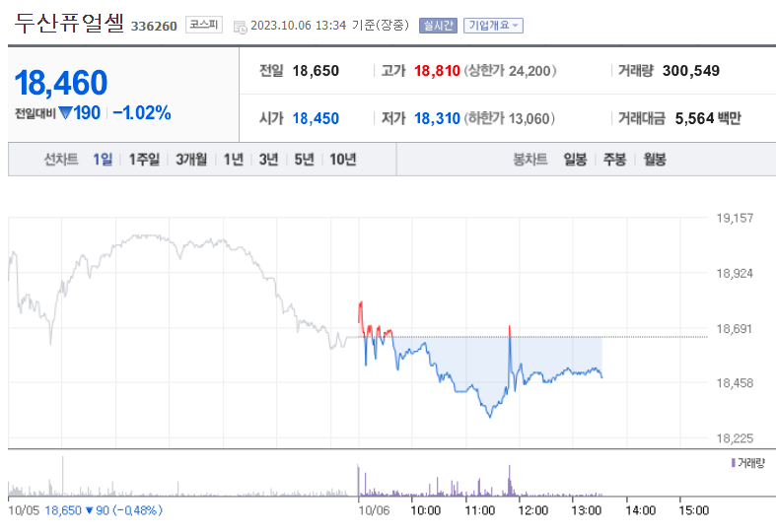This screenshot has width=776, height=532.
Task: Click the -1.02% change percentage
Action: (x=142, y=112)
